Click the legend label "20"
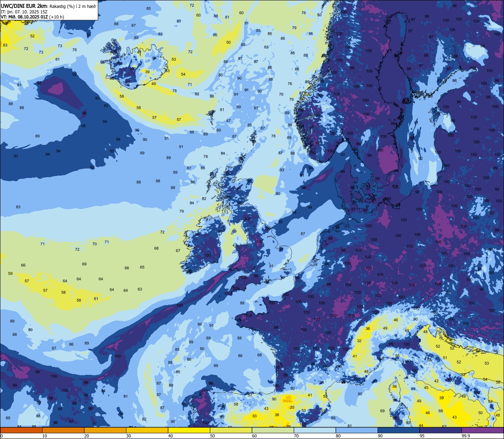The width and height of the screenshot is (504, 439). tap(87, 436)
